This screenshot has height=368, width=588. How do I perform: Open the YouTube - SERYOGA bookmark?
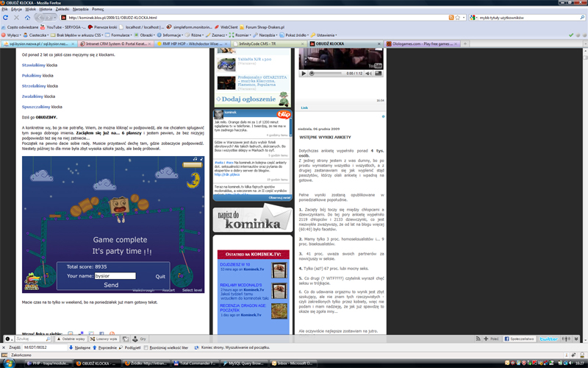click(63, 27)
